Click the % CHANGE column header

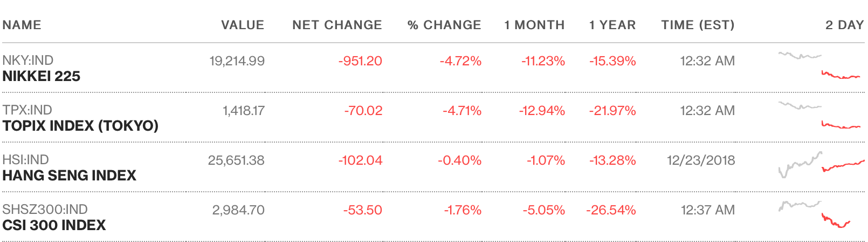(x=444, y=25)
